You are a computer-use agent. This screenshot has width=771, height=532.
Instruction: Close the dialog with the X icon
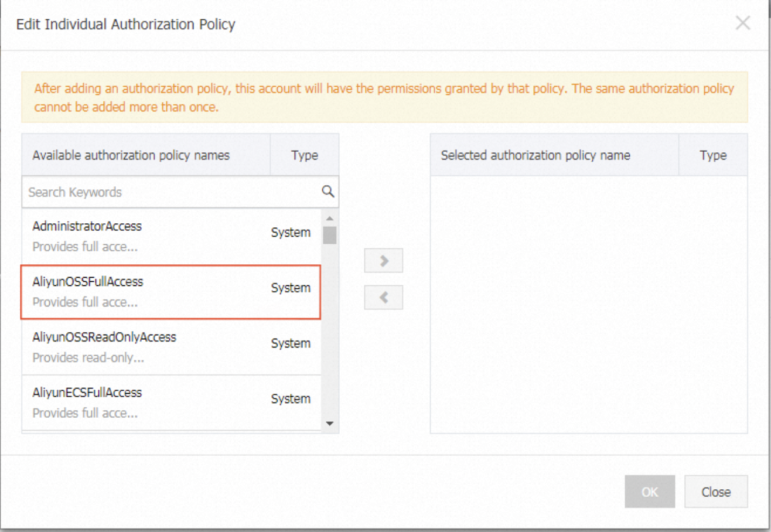click(x=742, y=24)
